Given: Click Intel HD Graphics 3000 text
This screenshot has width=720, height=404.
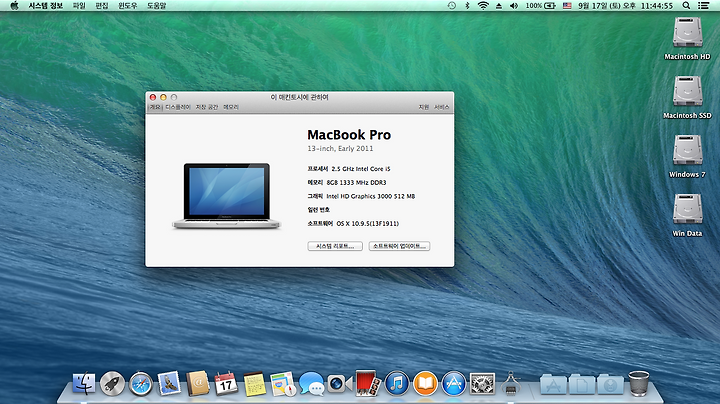Looking at the screenshot, I should (x=371, y=196).
